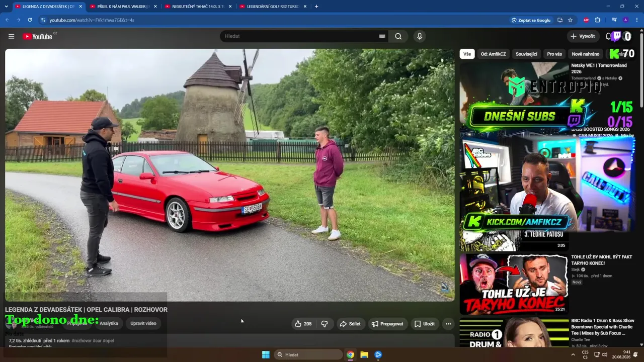This screenshot has width=644, height=362.
Task: Click the taskbar Hledat search box
Action: (x=308, y=354)
